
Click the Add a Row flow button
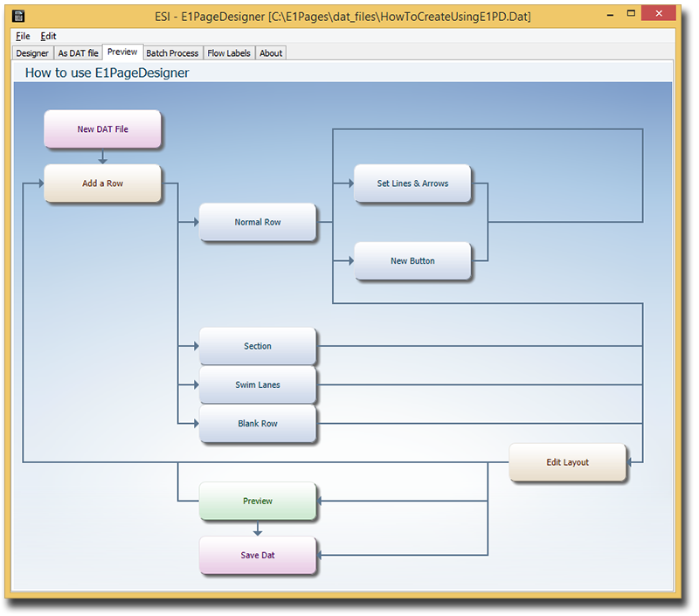[102, 183]
